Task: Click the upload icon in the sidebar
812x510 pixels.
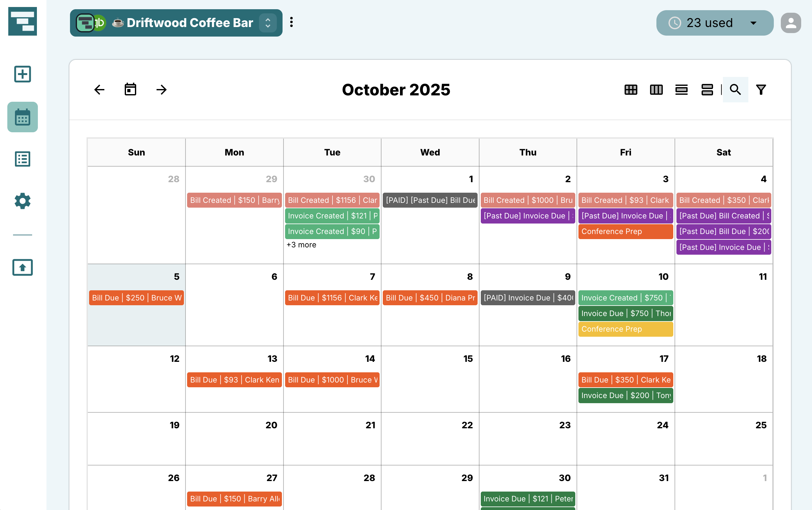Action: 22,268
